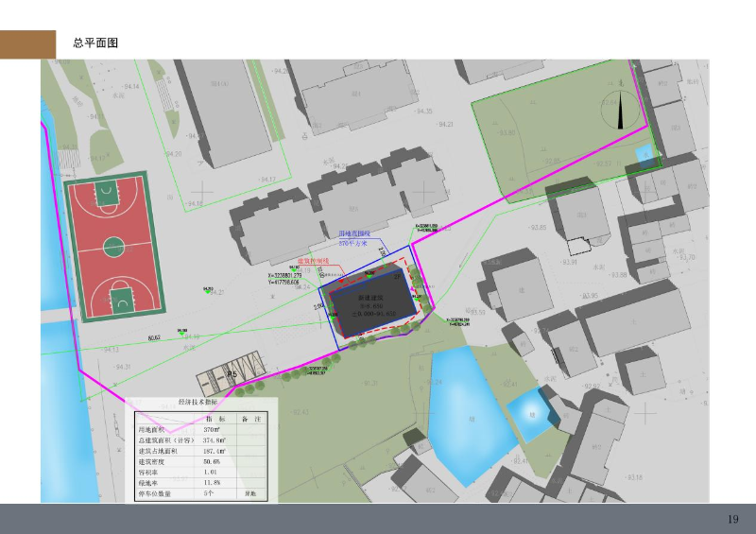Click the 总平面图 page title
This screenshot has width=756, height=534.
tap(94, 43)
